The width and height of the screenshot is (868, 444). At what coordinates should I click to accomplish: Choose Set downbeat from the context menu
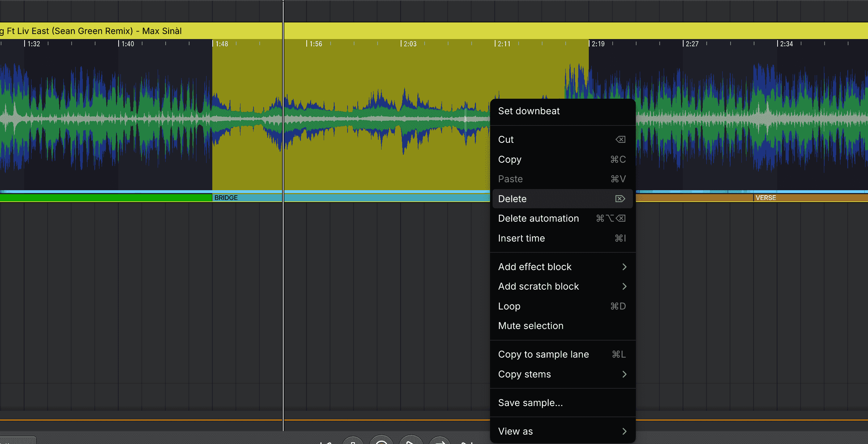pos(562,111)
